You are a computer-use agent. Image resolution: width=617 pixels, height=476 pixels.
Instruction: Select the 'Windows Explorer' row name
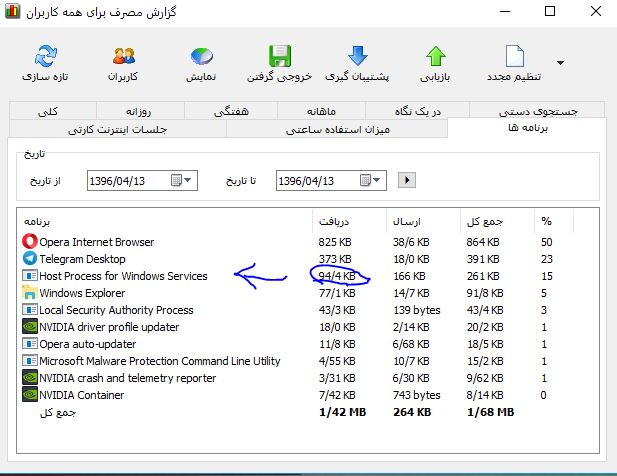82,293
